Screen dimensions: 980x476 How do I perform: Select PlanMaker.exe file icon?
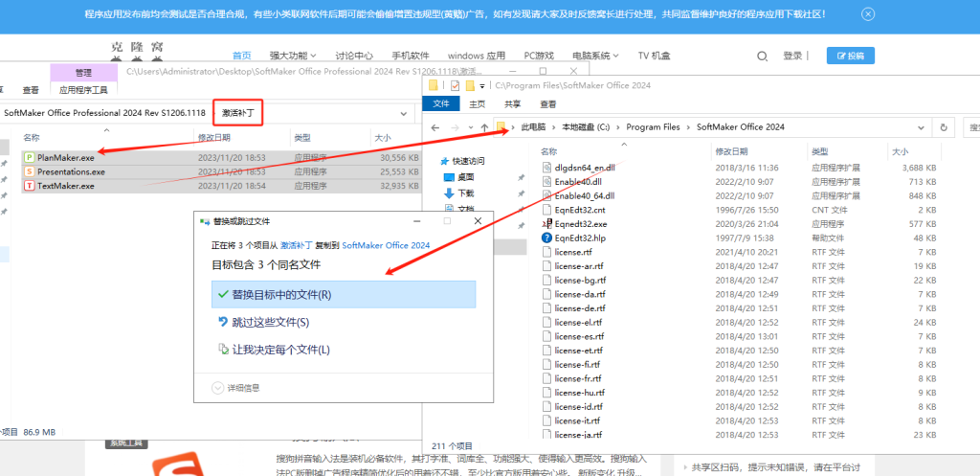pyautogui.click(x=29, y=158)
